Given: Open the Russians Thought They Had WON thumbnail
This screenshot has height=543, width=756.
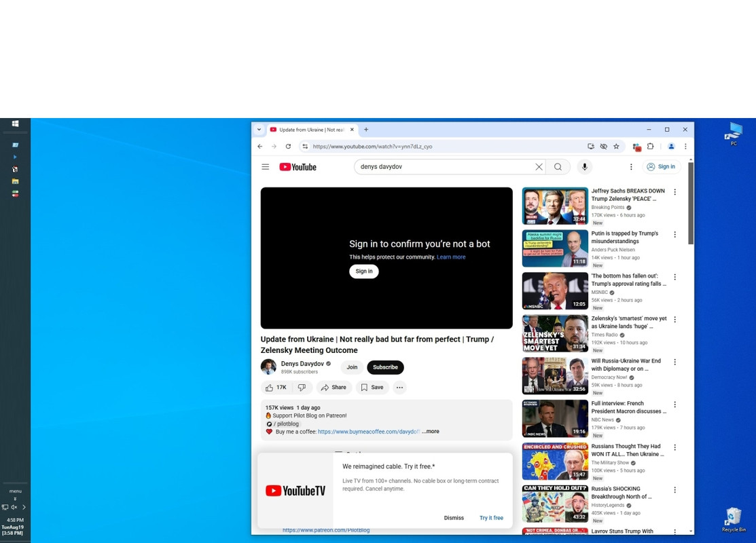Looking at the screenshot, I should point(555,462).
